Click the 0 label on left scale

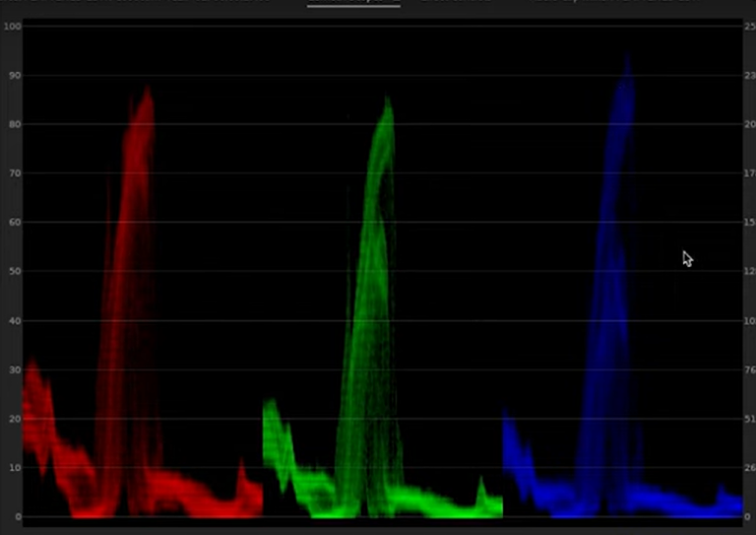click(x=17, y=517)
